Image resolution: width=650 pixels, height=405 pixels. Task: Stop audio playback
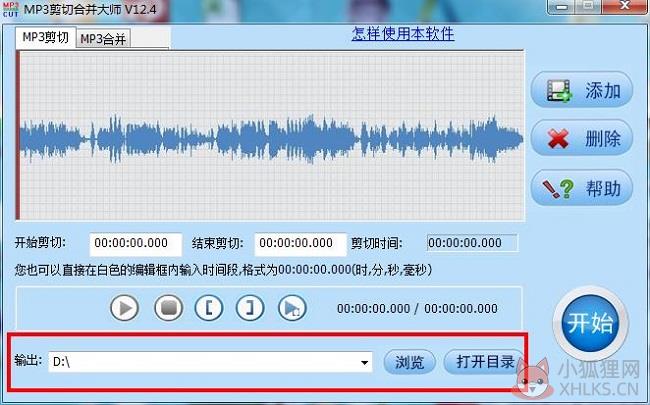tap(168, 308)
